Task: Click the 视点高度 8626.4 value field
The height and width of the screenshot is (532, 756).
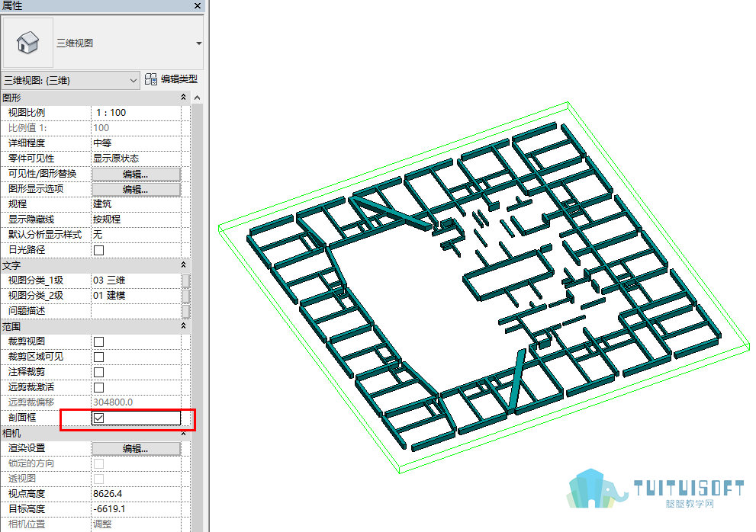Action: 137,494
